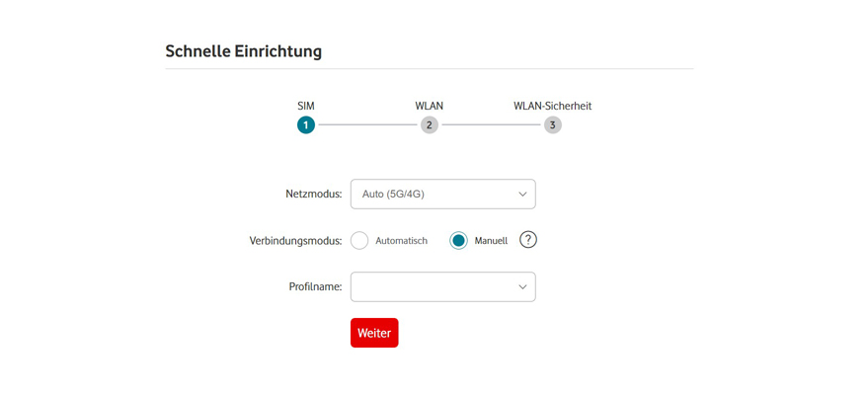Click the step 2 WLAN circle

coord(429,125)
